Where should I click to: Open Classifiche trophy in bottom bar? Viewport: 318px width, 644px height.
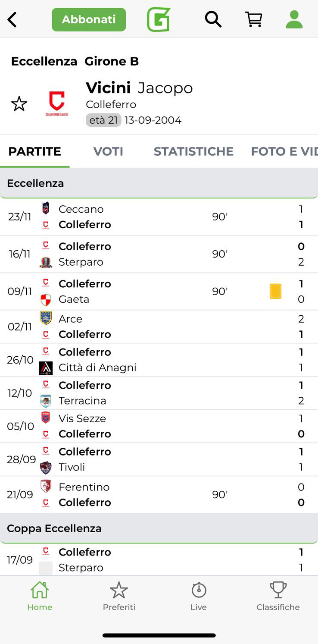278,596
